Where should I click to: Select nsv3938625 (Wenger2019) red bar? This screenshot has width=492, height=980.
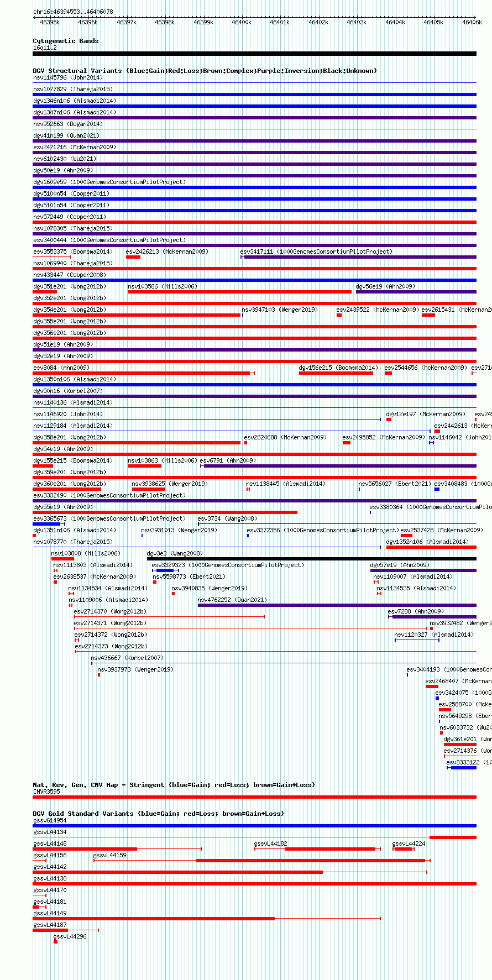(x=149, y=489)
